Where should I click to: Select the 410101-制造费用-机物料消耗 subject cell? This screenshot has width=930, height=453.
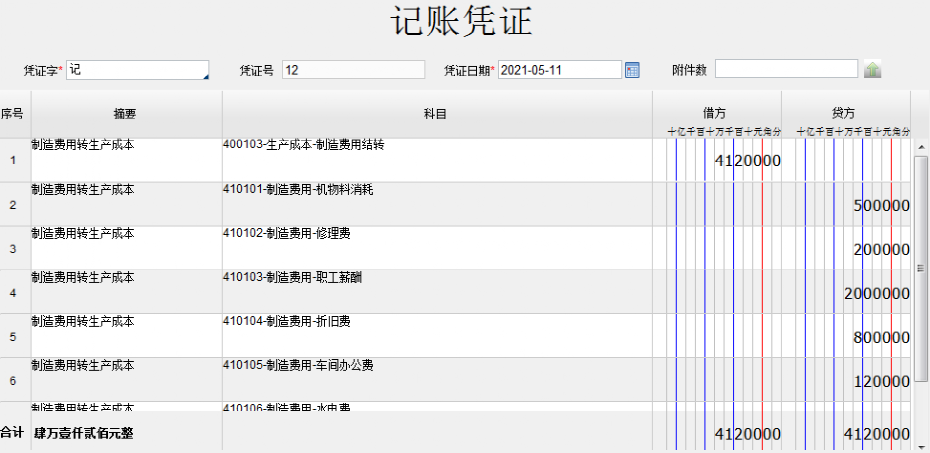pos(437,204)
